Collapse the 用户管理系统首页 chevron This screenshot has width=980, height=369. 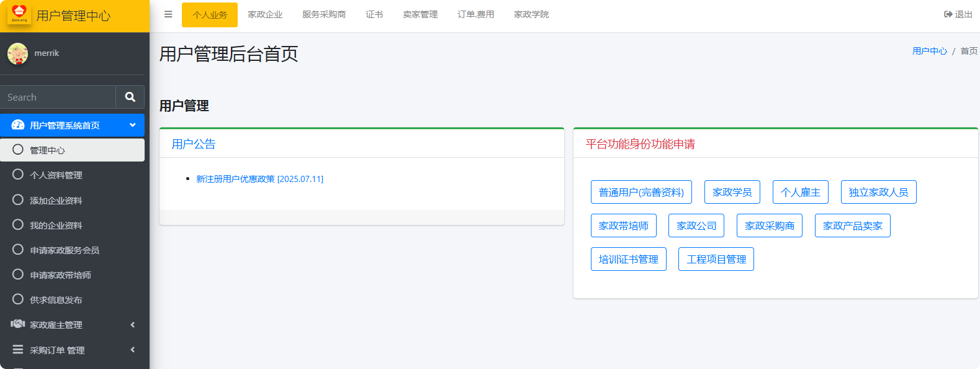pyautogui.click(x=132, y=125)
